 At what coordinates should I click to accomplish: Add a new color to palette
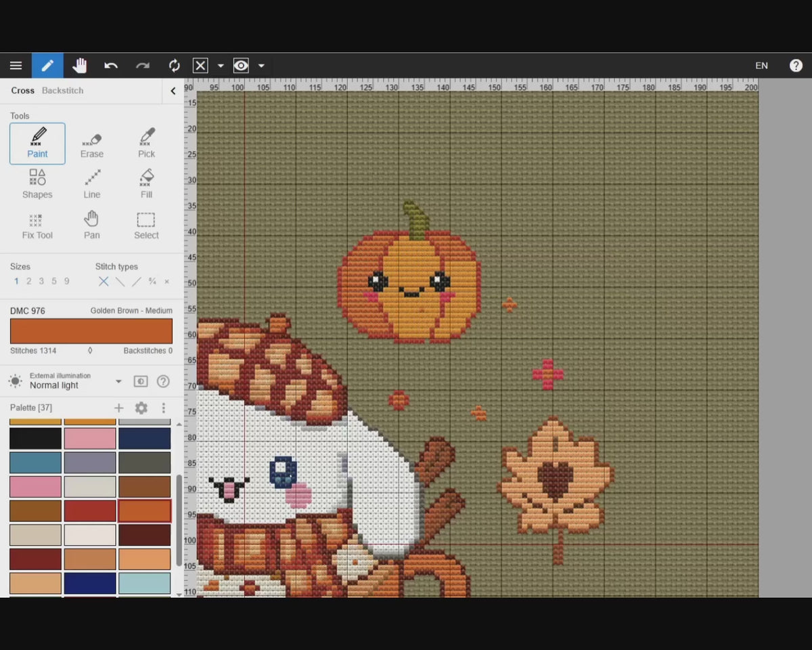[x=118, y=408]
